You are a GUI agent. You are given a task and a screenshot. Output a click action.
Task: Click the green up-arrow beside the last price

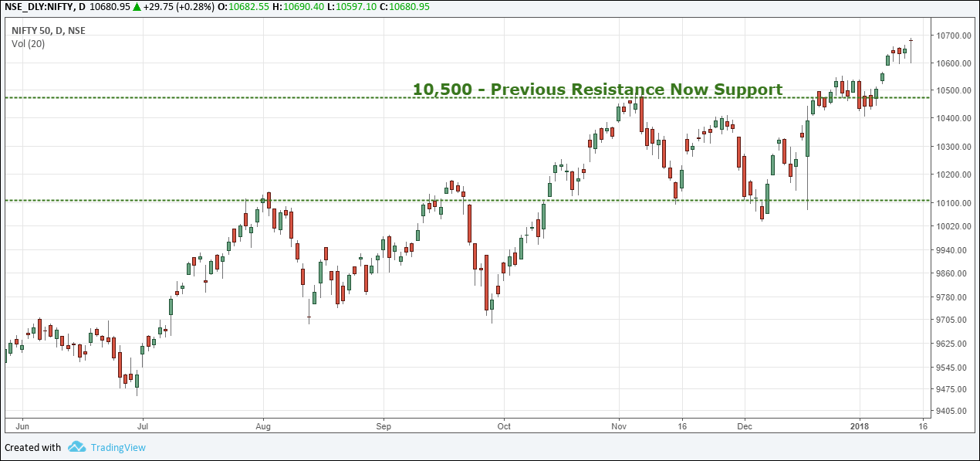[137, 7]
